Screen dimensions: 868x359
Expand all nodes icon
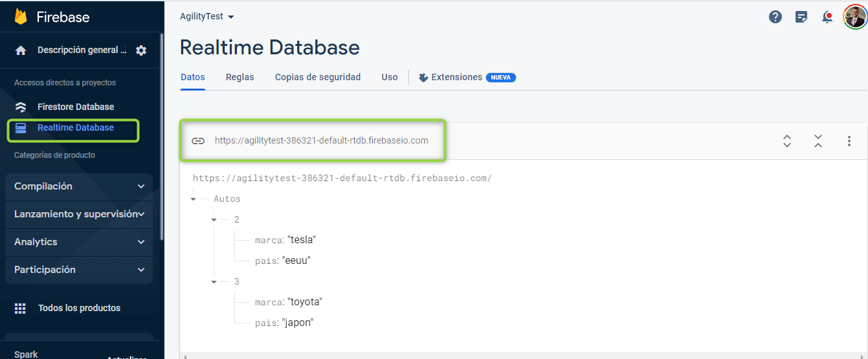click(787, 141)
